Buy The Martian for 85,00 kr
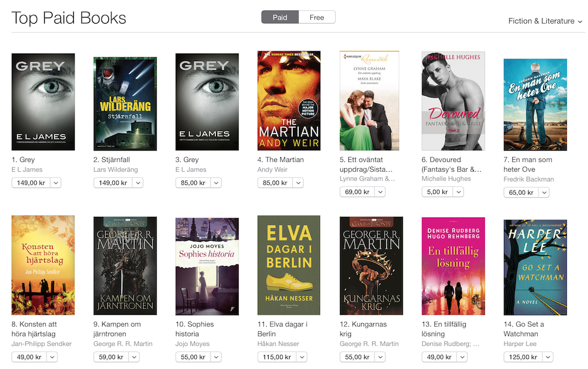Screen dimensions: 588x369 tap(275, 183)
